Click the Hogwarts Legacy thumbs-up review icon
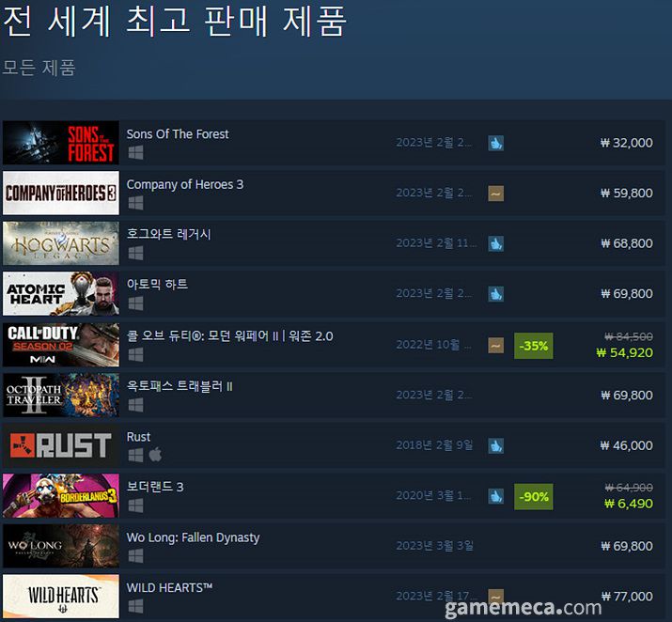The image size is (672, 622). [496, 243]
